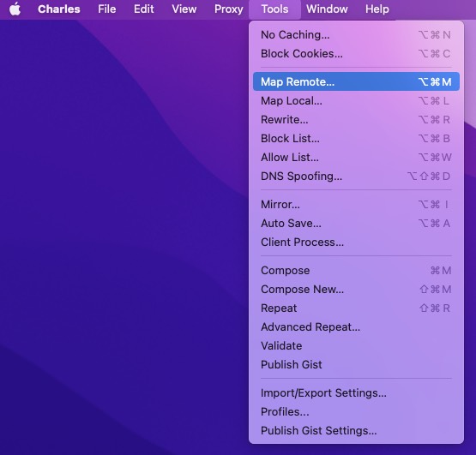Choose Map Local… menu entry
Image resolution: width=476 pixels, height=455 pixels.
(x=356, y=101)
